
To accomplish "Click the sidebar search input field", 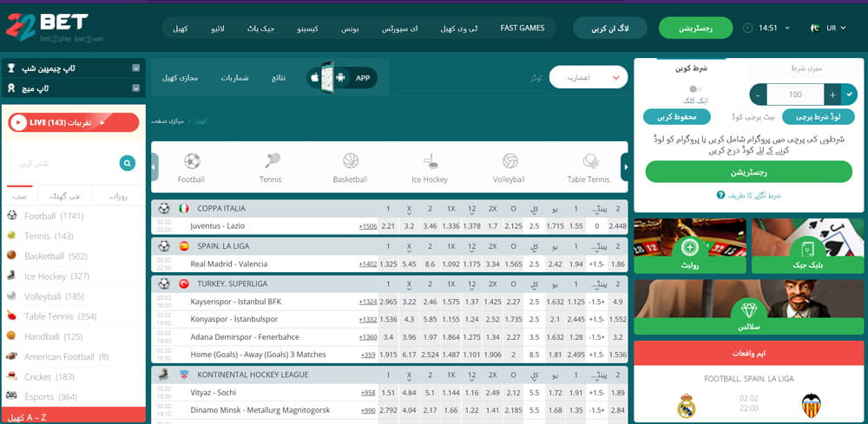I will (x=63, y=164).
